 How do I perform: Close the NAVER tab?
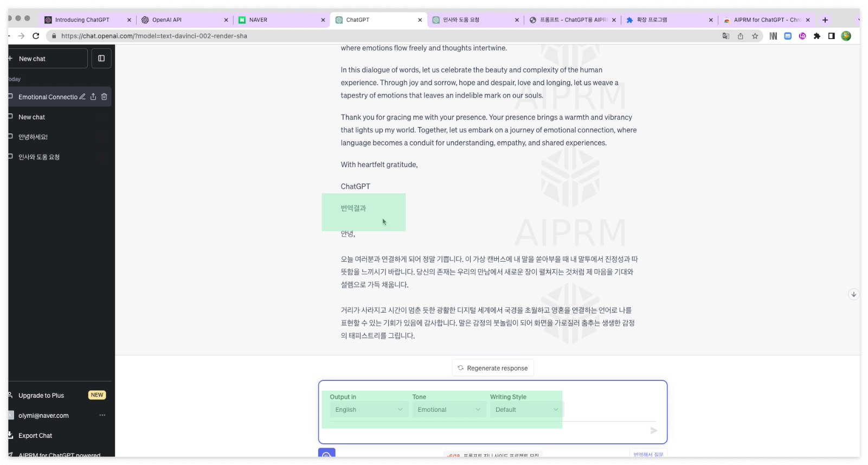(x=323, y=20)
